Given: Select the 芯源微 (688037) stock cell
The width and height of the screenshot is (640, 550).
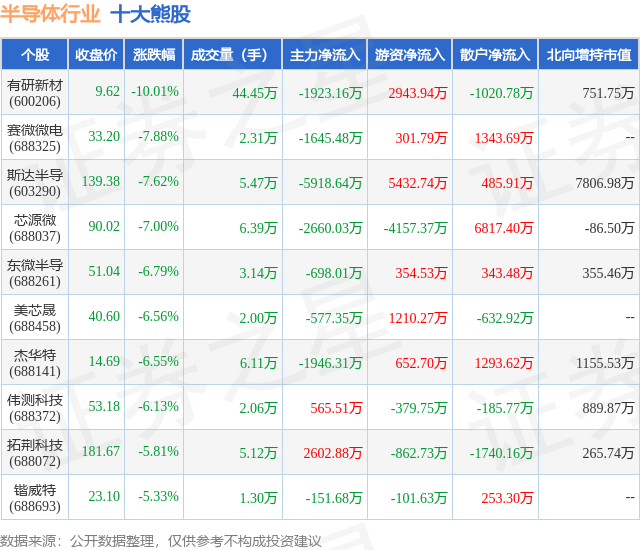Looking at the screenshot, I should click(x=35, y=228).
